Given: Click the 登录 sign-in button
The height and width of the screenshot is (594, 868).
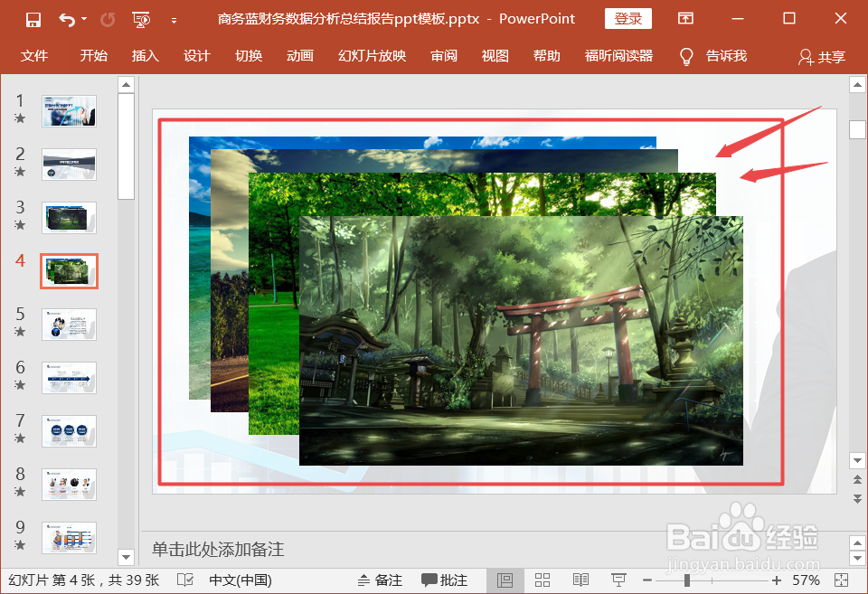Looking at the screenshot, I should [x=627, y=19].
